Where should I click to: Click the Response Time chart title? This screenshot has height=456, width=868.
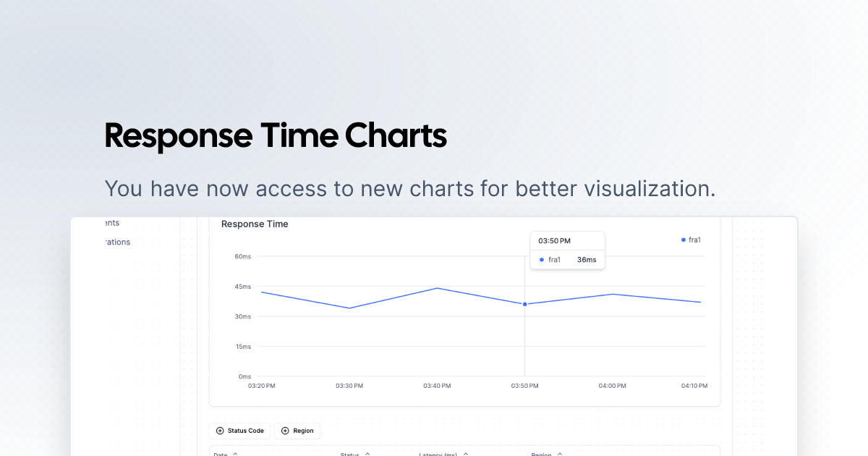click(255, 224)
